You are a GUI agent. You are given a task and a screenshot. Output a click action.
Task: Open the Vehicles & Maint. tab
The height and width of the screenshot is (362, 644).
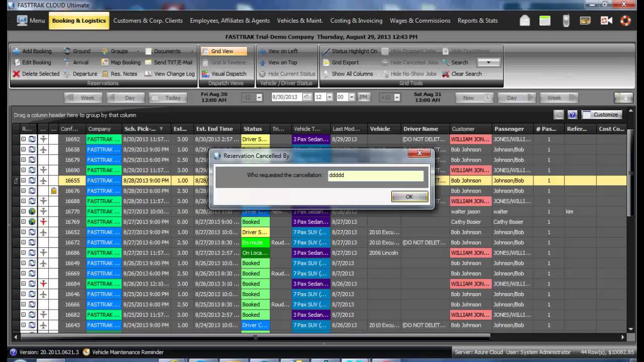click(300, 21)
